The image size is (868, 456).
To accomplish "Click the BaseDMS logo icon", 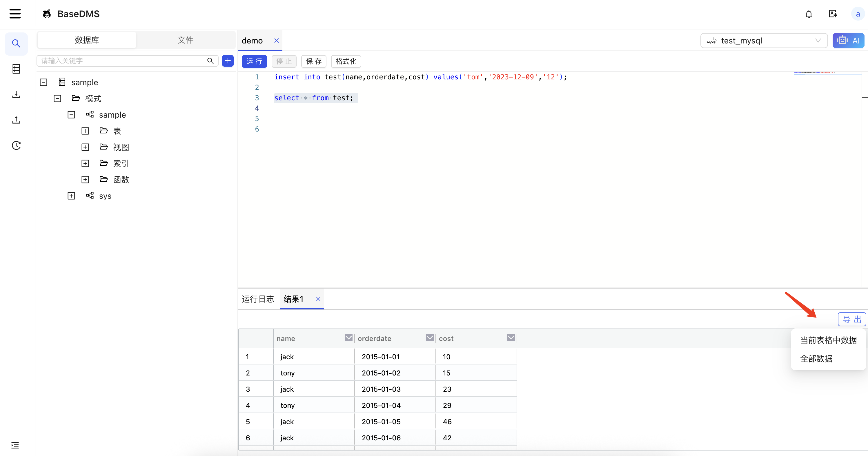I will 47,14.
